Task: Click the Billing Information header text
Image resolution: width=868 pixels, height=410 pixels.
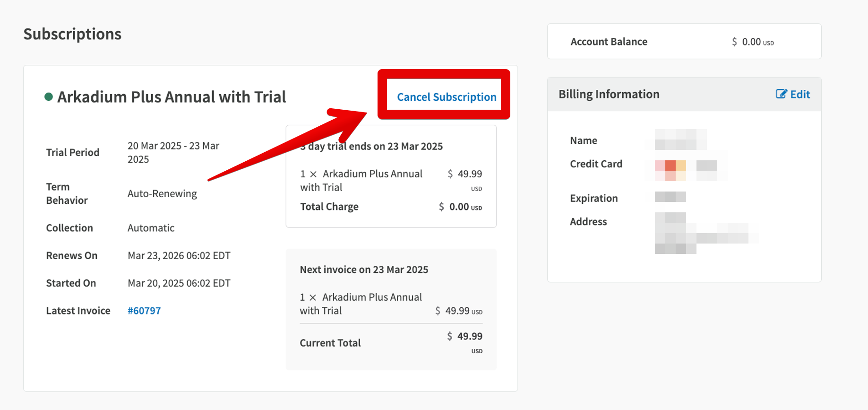Action: click(609, 94)
